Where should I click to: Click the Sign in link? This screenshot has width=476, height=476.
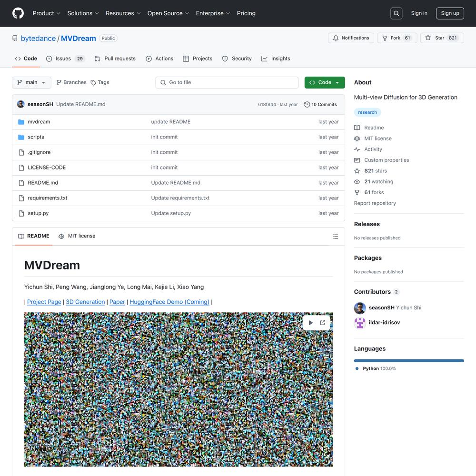pyautogui.click(x=419, y=13)
